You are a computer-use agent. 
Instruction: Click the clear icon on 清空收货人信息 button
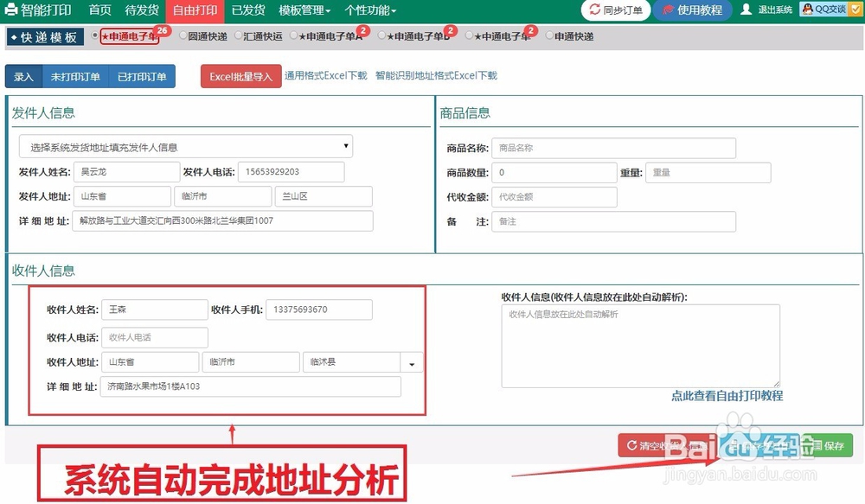(631, 443)
